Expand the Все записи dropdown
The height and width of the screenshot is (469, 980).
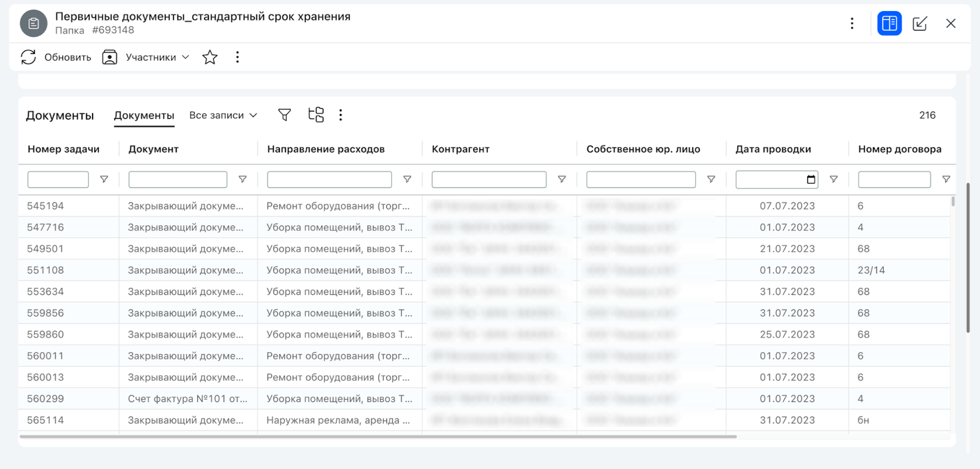[224, 115]
